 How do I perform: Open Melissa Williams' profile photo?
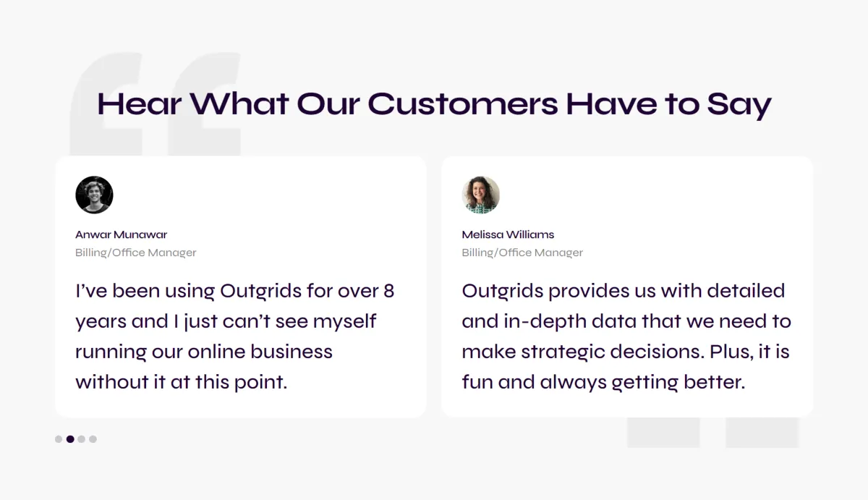click(481, 195)
